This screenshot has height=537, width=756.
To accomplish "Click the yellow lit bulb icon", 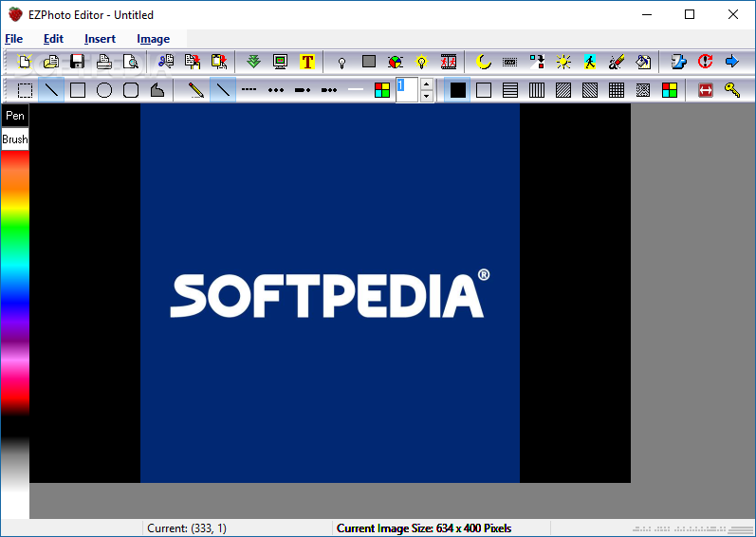I will (x=422, y=62).
